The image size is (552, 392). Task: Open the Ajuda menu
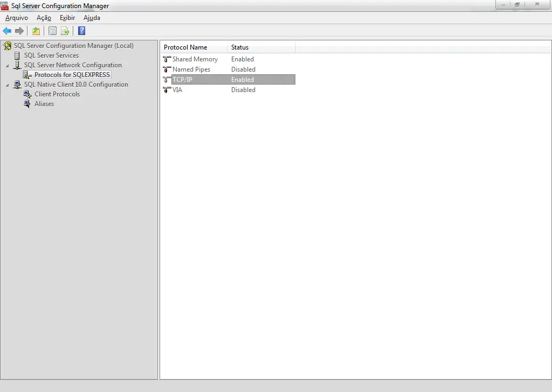click(x=92, y=18)
